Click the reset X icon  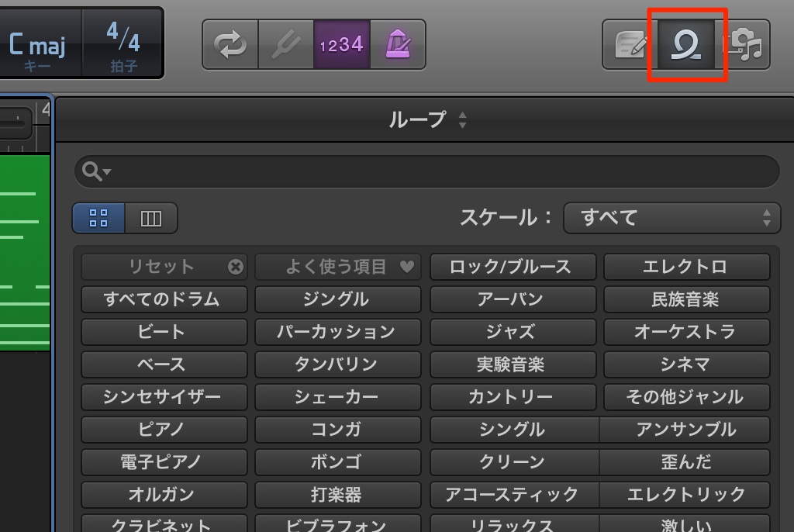pos(236,267)
